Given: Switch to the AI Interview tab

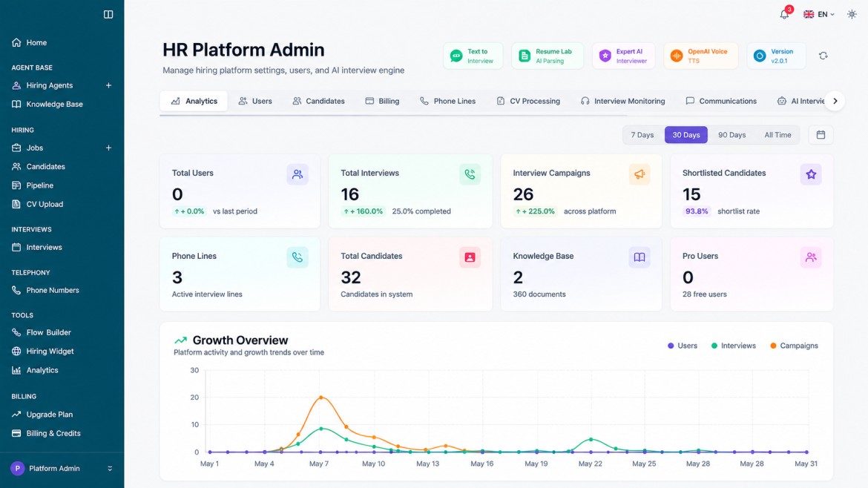Looking at the screenshot, I should point(801,102).
